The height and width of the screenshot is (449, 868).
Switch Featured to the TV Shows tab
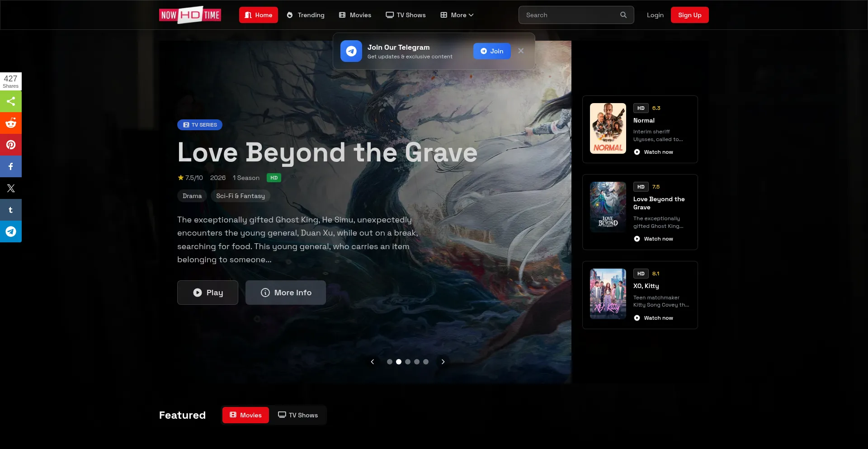coord(298,415)
